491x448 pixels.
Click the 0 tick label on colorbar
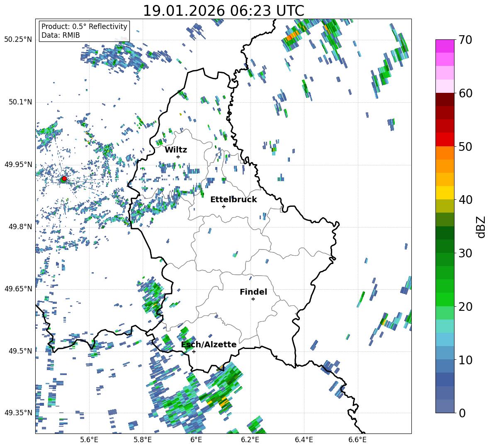click(x=462, y=413)
